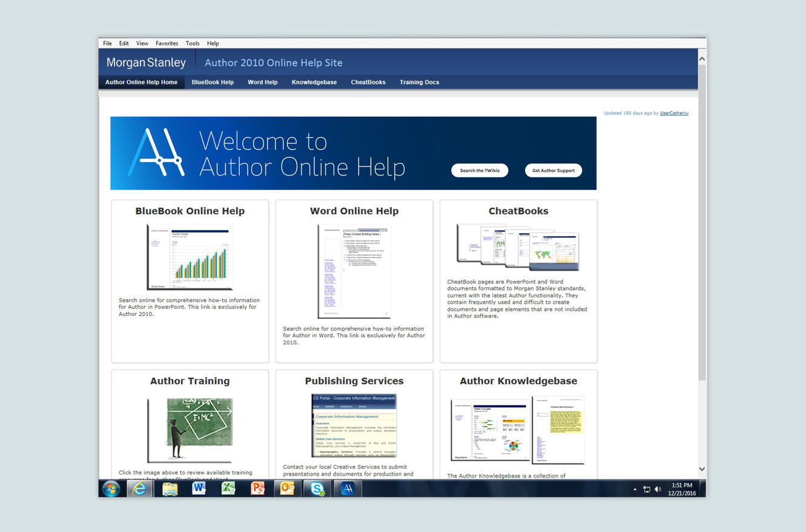Screen dimensions: 806x532
Task: Click the scrollbar up arrow
Action: (x=702, y=59)
